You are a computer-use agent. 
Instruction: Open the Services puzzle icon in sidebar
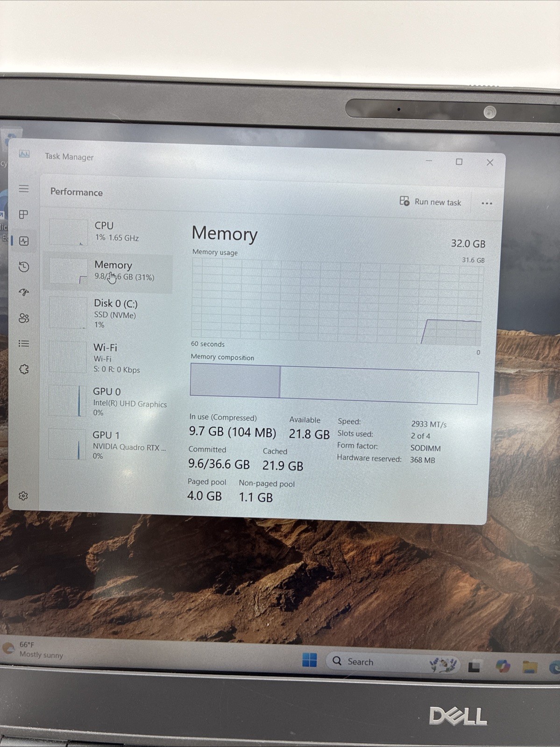coord(24,369)
